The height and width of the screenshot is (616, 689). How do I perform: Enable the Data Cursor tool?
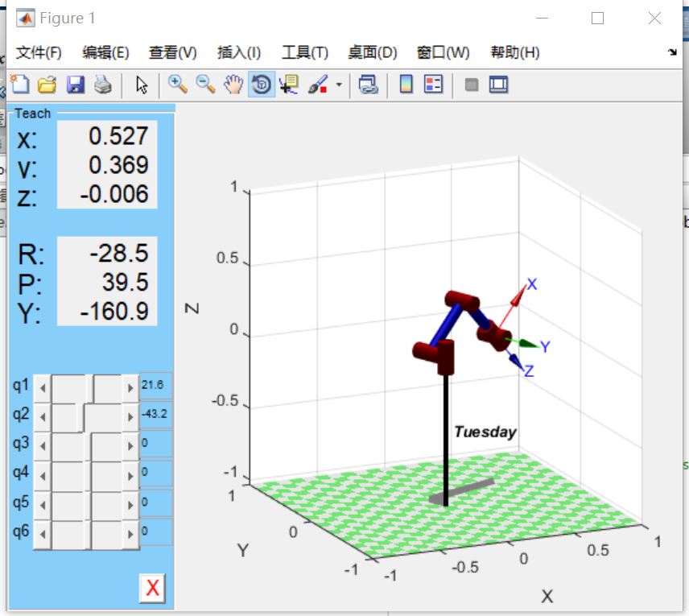click(x=287, y=84)
